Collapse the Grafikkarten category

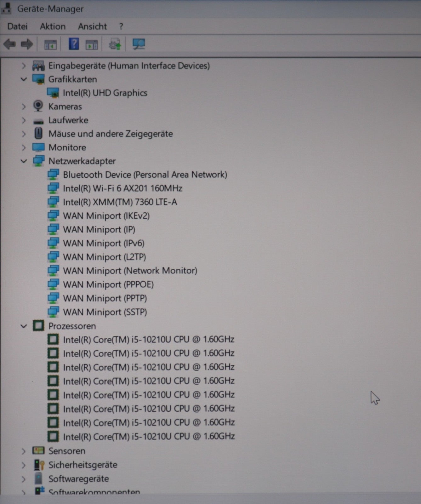(24, 79)
